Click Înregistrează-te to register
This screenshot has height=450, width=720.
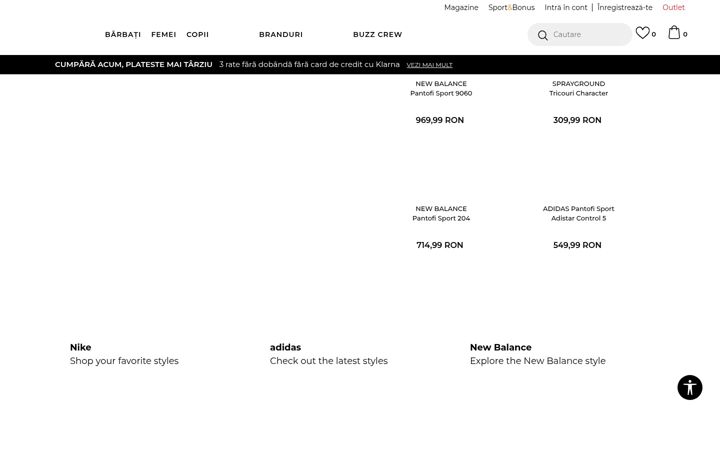[x=624, y=7]
